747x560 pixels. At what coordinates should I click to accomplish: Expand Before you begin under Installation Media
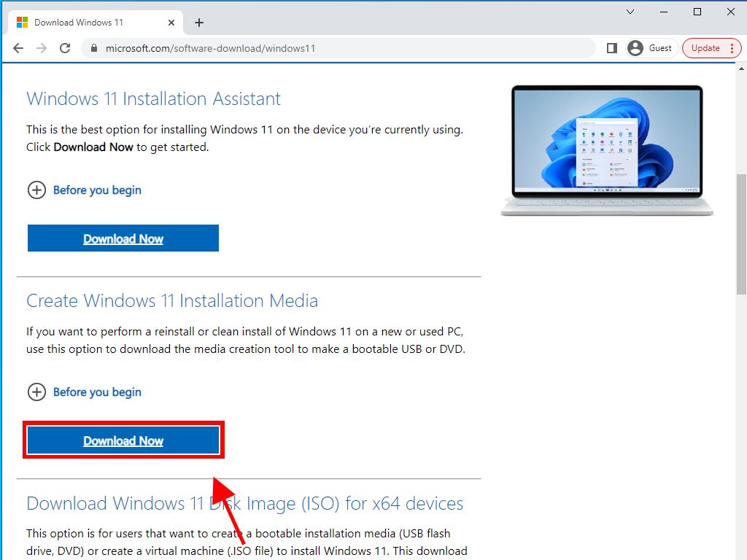(x=36, y=392)
